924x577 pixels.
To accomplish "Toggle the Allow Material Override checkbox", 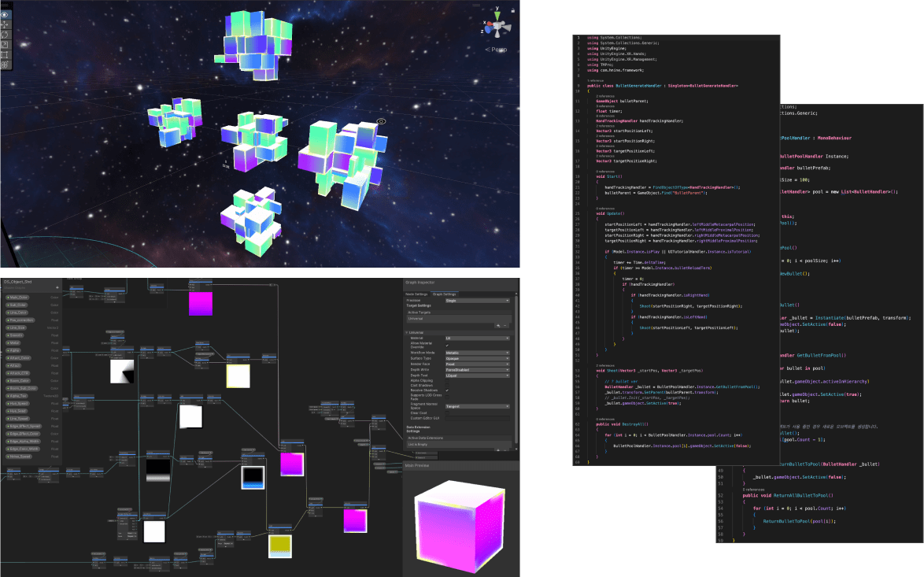I will point(447,346).
